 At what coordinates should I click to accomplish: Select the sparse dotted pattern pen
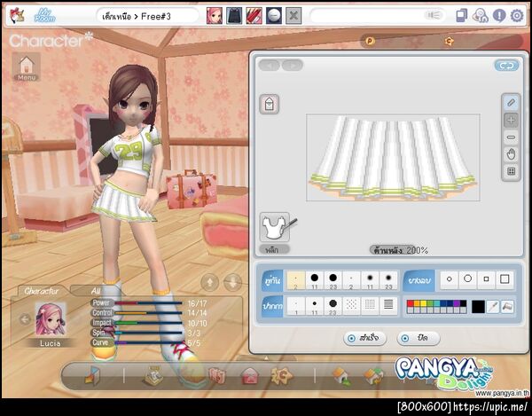click(x=351, y=306)
